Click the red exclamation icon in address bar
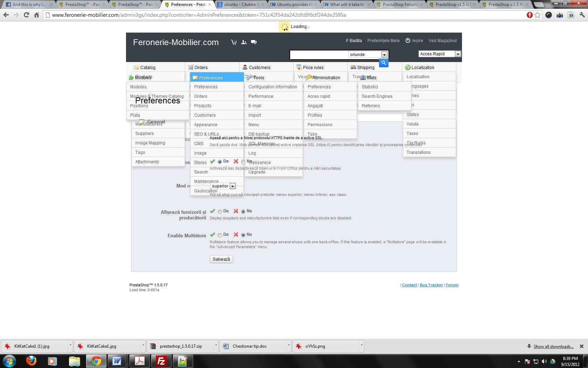 [x=530, y=15]
